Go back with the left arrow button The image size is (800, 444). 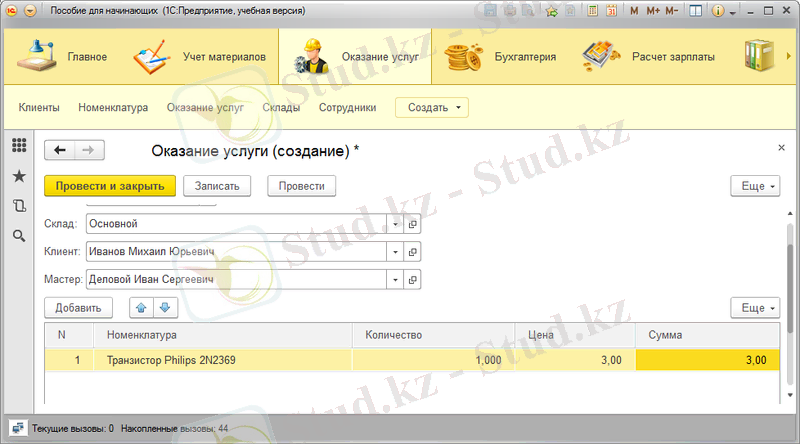(60, 150)
